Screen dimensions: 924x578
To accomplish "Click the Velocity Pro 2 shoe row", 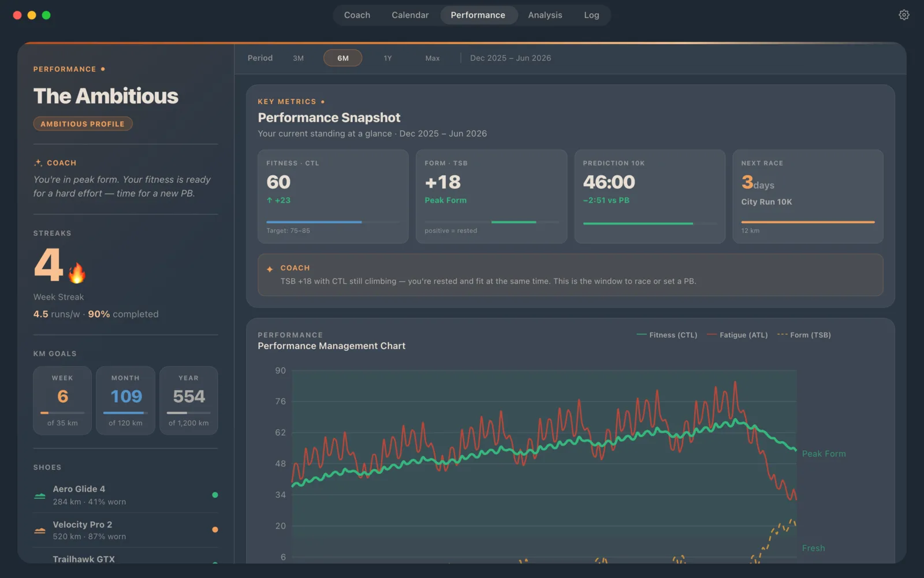I will click(x=125, y=530).
